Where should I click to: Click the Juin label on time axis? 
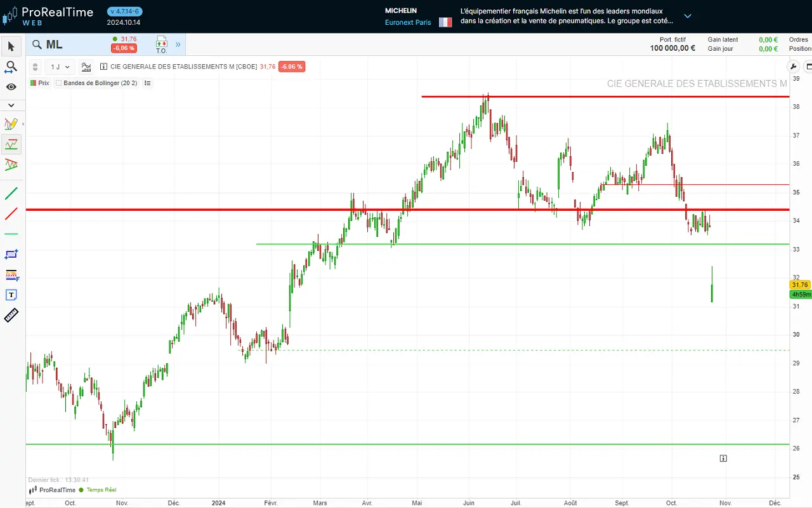468,503
